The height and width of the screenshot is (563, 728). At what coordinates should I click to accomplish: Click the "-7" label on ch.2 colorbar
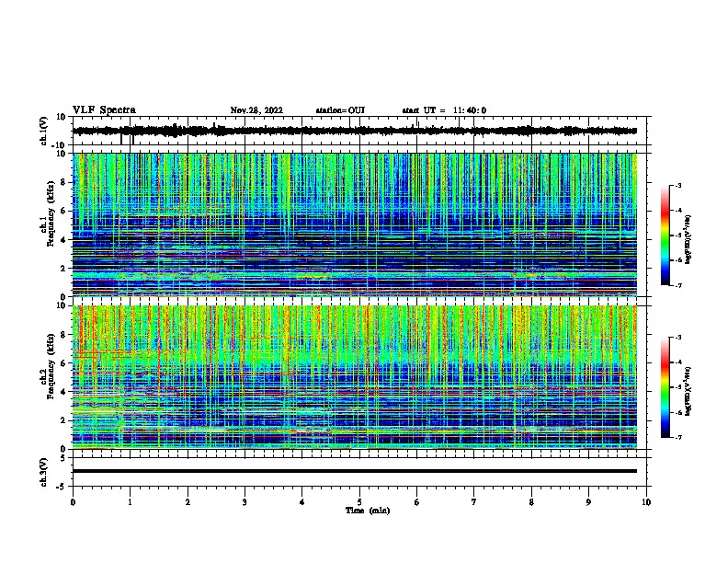[677, 437]
